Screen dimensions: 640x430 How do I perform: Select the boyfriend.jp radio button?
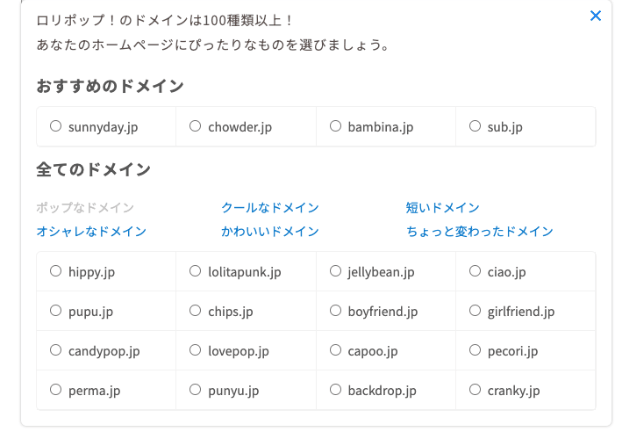tap(335, 311)
